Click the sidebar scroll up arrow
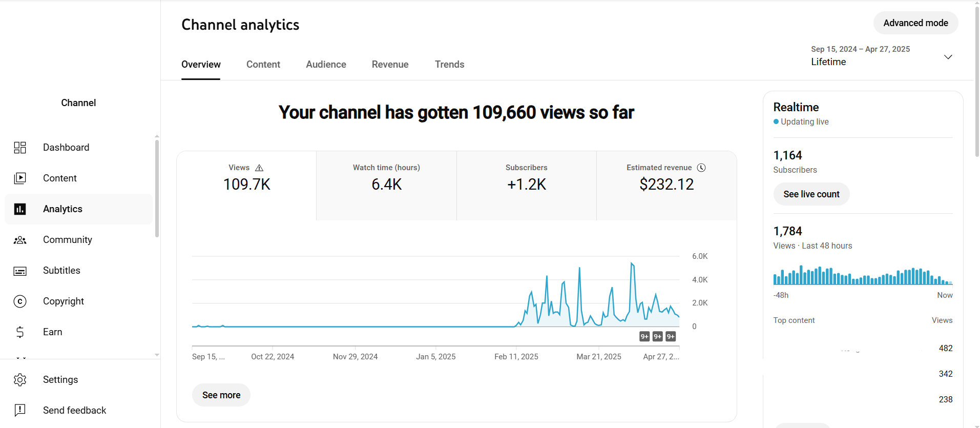 [x=157, y=136]
